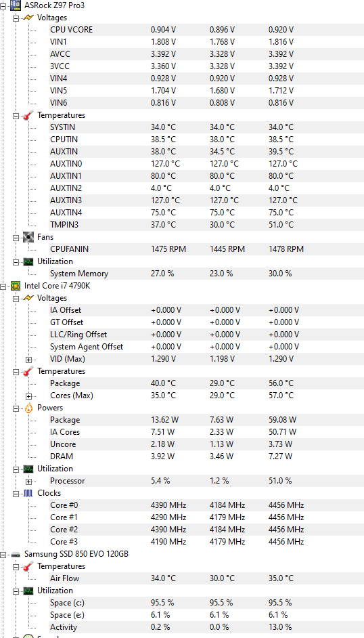Click the waveform icon beside Clocks
This screenshot has height=638, width=364.
pos(28,493)
